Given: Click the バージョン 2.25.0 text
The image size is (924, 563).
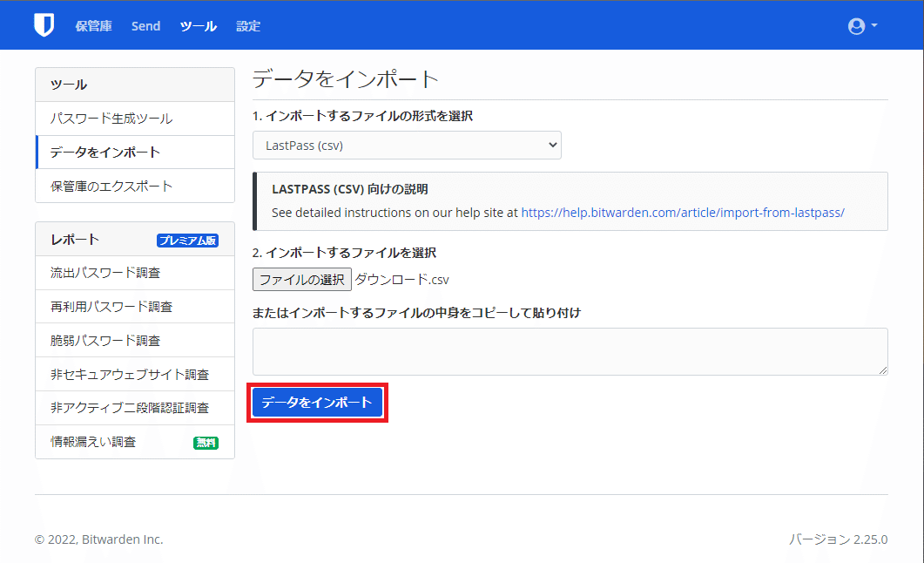Looking at the screenshot, I should point(839,539).
